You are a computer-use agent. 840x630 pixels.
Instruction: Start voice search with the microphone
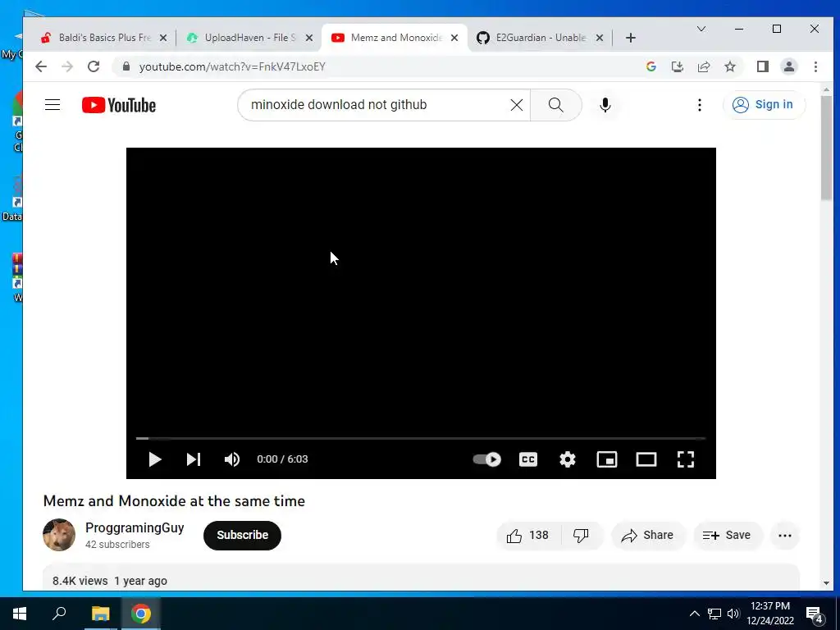605,105
